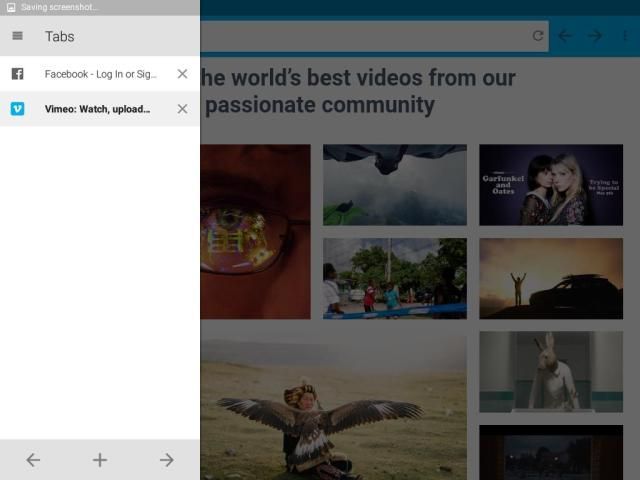
Task: Tap the Saving screenshot status notification
Action: [60, 7]
